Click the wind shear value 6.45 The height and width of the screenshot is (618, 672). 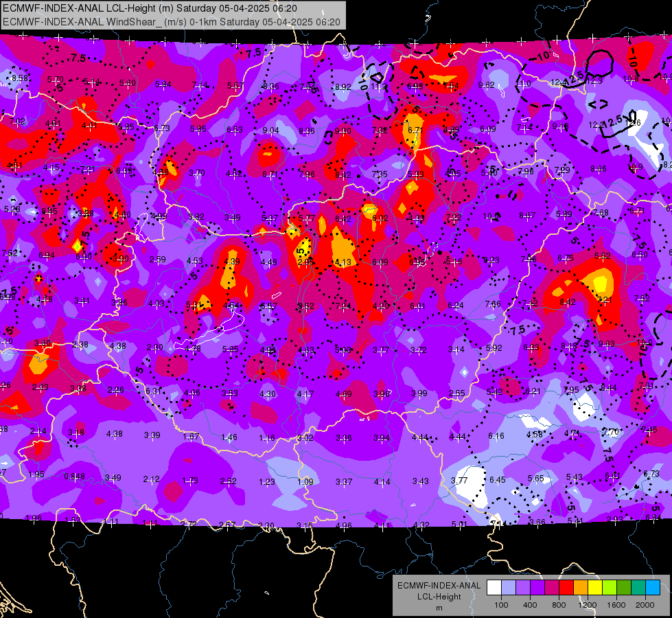pyautogui.click(x=498, y=479)
